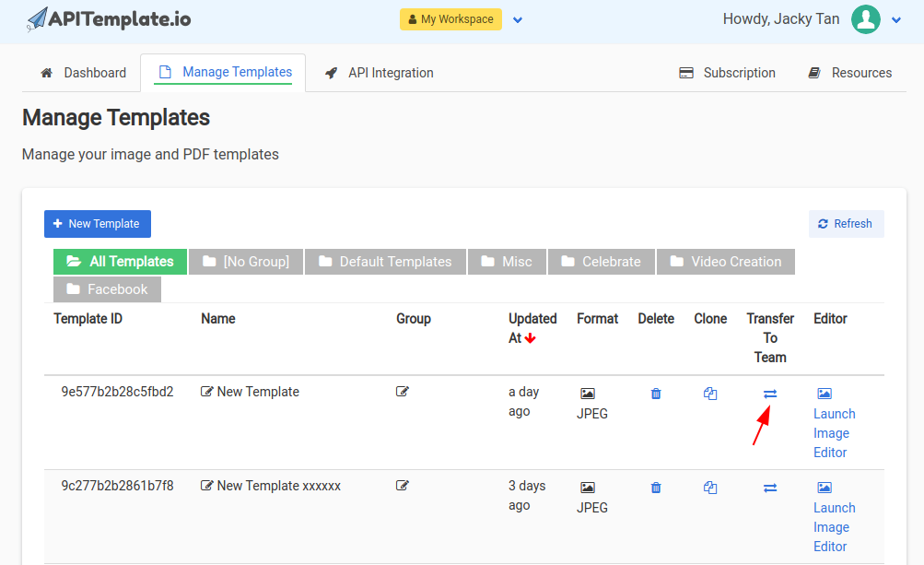This screenshot has height=565, width=924.
Task: Transfer first New Template to team
Action: pyautogui.click(x=770, y=394)
